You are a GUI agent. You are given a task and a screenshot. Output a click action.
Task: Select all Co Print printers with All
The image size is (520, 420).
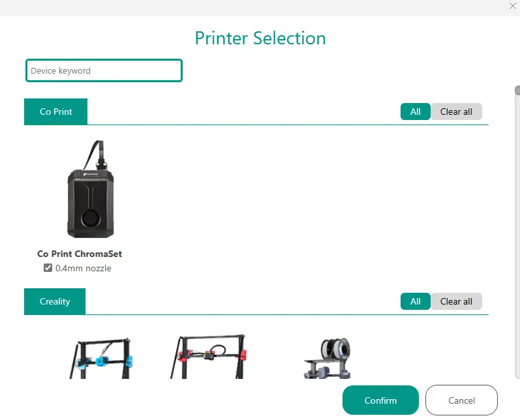[x=415, y=112]
